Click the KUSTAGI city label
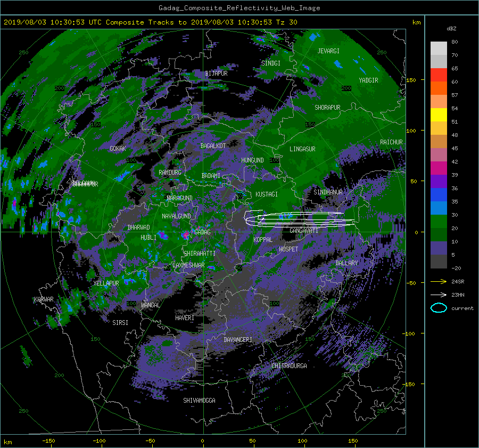The image size is (479, 448). [267, 194]
